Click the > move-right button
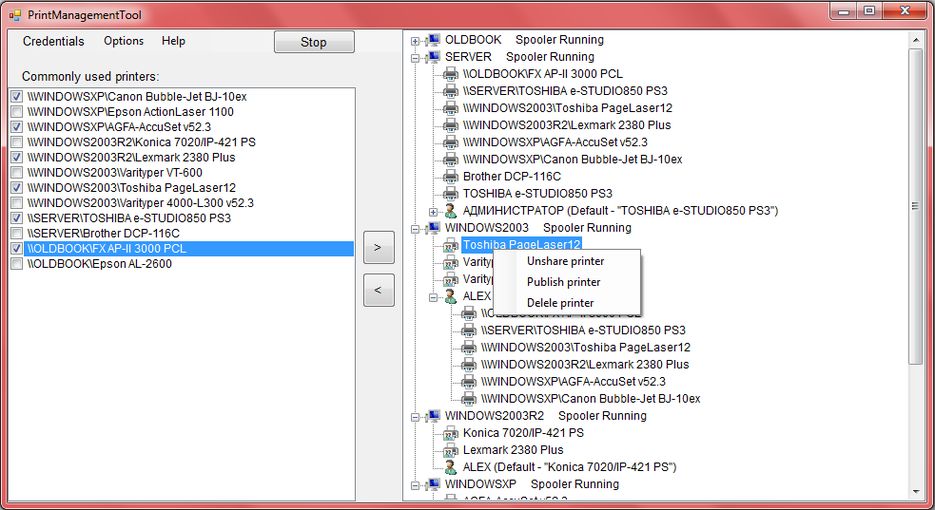Screen dimensions: 935x510 [x=379, y=248]
